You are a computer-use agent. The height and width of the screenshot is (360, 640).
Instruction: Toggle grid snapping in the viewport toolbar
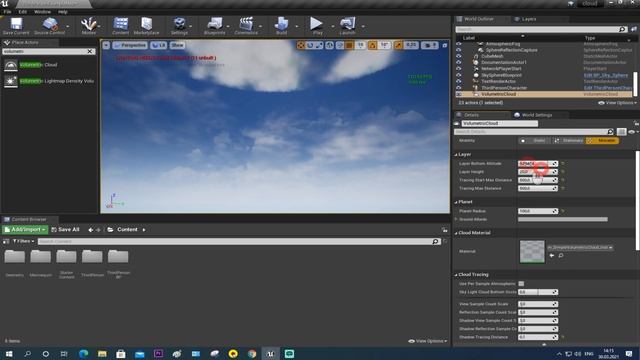tap(349, 45)
